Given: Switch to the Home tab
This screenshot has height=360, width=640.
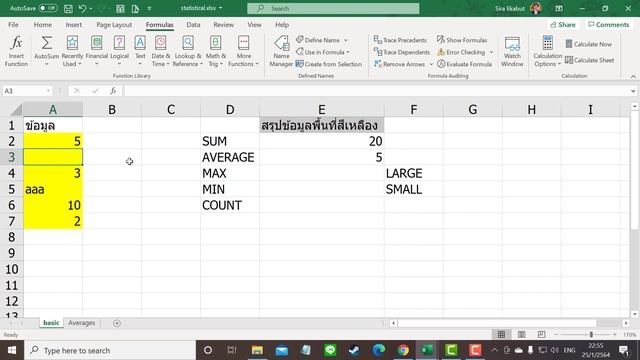Looking at the screenshot, I should 42,24.
